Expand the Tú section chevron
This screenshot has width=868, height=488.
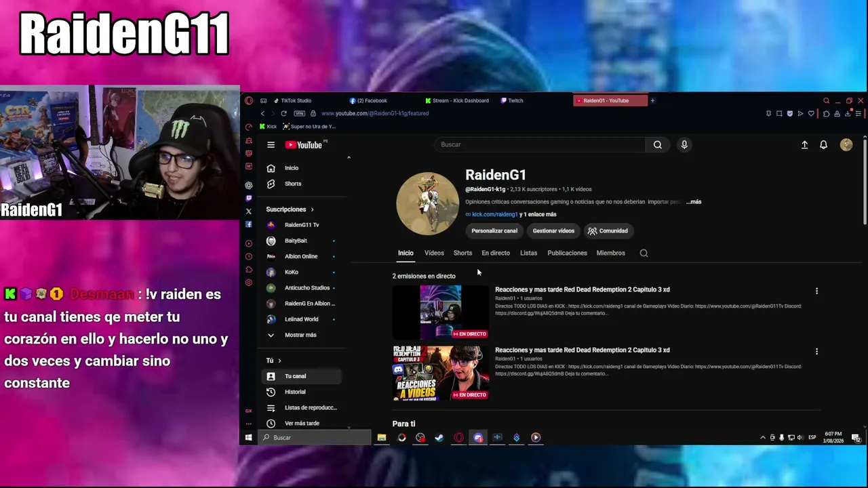click(279, 361)
